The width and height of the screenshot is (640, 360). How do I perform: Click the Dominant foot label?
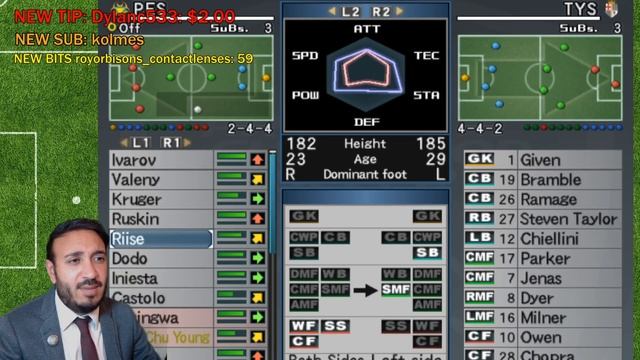[x=365, y=174]
